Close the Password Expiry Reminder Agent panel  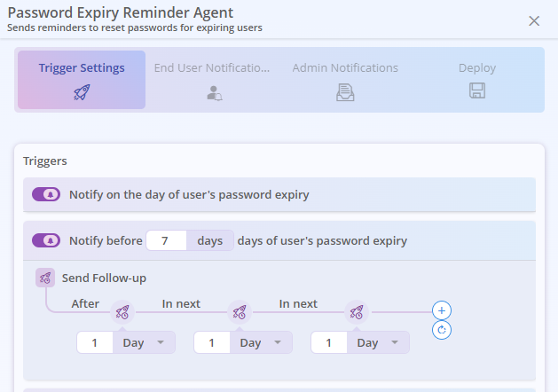[534, 20]
